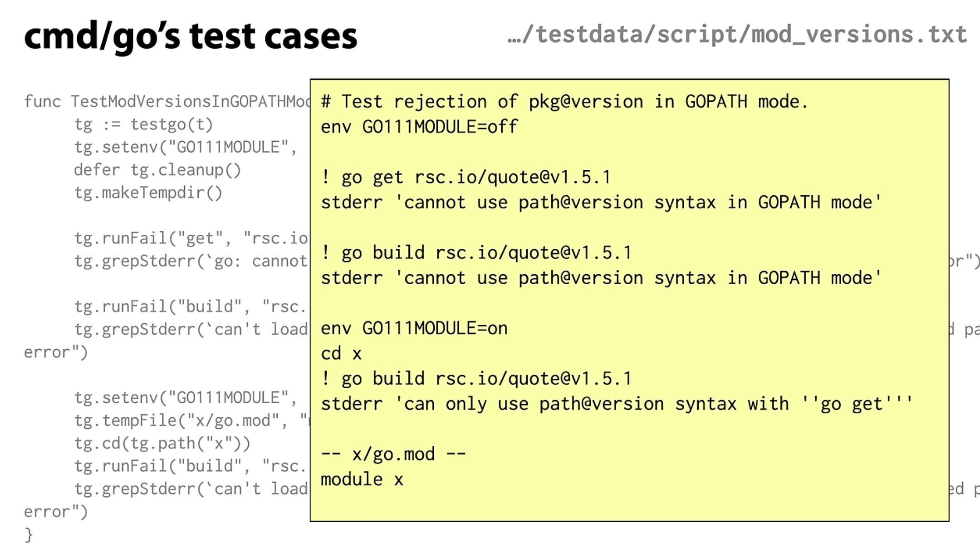Click the closing brace of the function
This screenshot has width=980, height=554.
coord(29,534)
